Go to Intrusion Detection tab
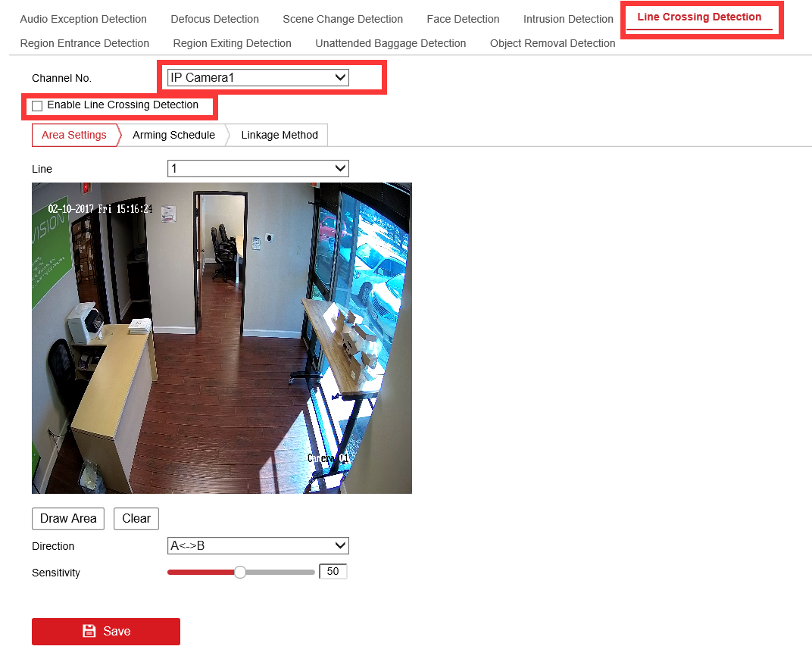 click(x=568, y=19)
